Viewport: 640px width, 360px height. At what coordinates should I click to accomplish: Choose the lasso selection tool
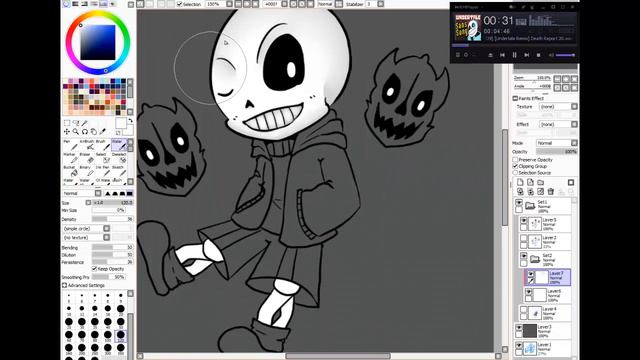[76, 122]
